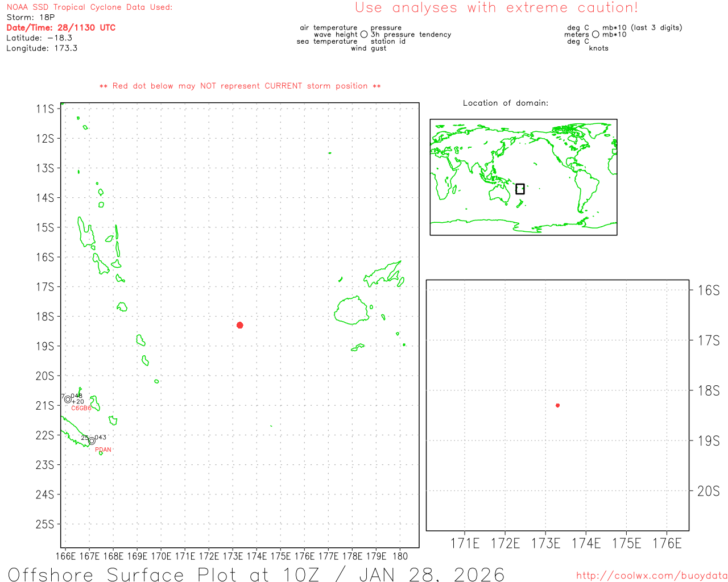
Task: Click the circle in the right mb*10 legend
Action: click(x=595, y=35)
